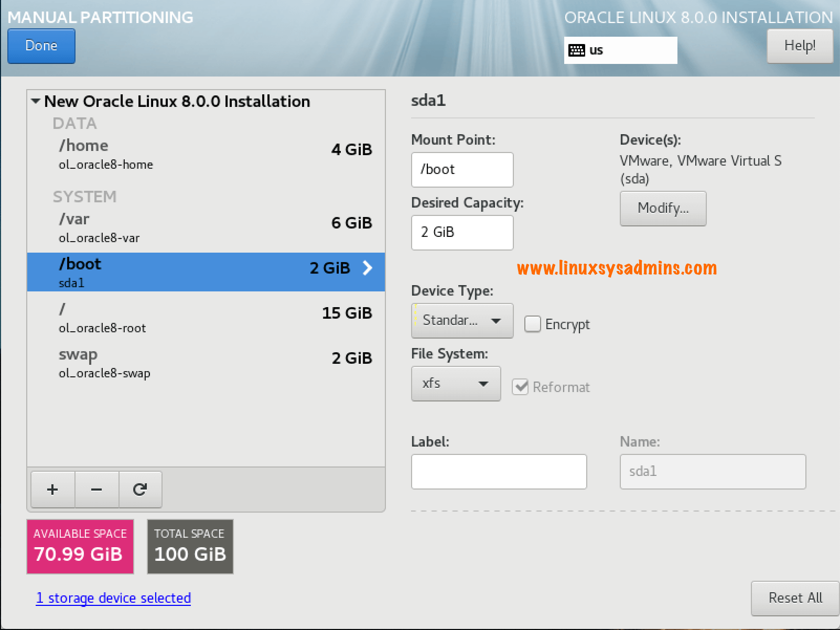Add a new mount point with the plus icon
840x630 pixels.
click(x=52, y=489)
